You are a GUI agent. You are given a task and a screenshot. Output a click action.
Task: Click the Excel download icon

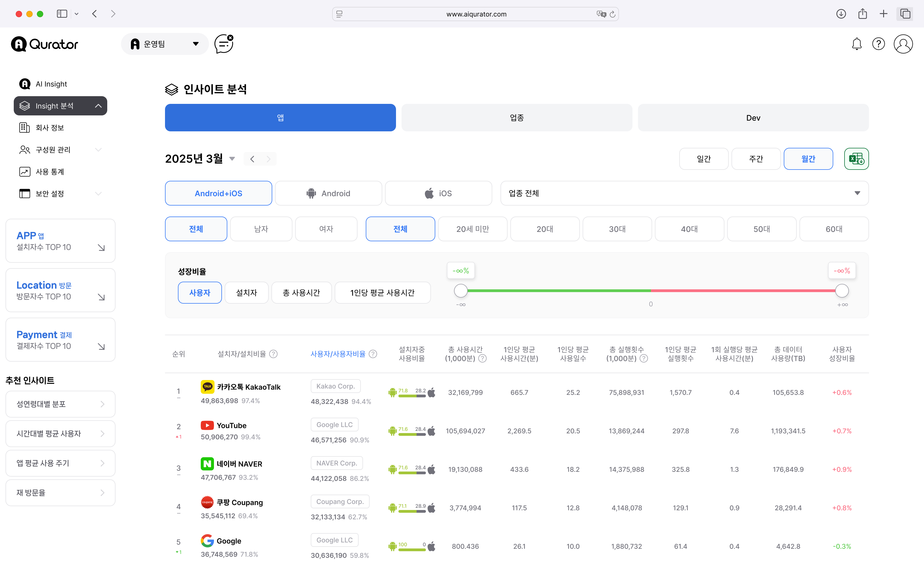(856, 159)
